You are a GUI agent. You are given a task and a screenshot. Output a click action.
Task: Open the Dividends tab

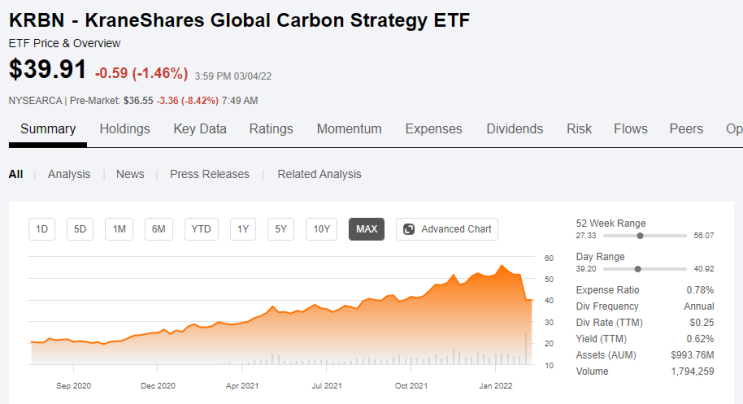click(x=515, y=129)
